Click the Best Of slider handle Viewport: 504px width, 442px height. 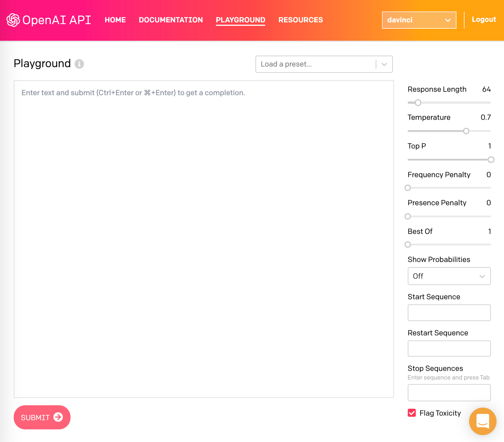pos(408,244)
